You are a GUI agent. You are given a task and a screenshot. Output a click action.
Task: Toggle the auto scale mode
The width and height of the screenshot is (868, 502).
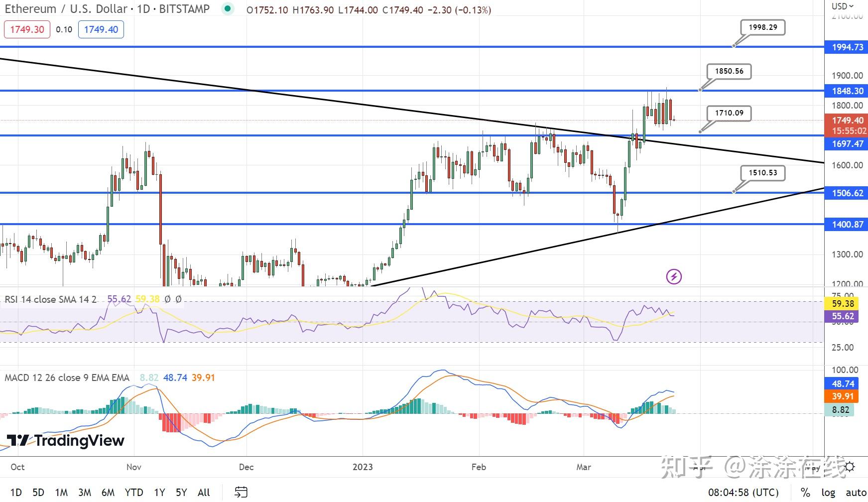tap(855, 492)
